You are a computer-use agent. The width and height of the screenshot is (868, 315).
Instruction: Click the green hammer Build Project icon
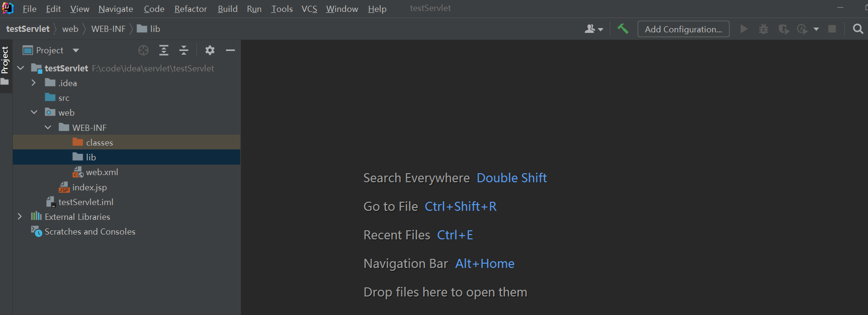pyautogui.click(x=623, y=29)
